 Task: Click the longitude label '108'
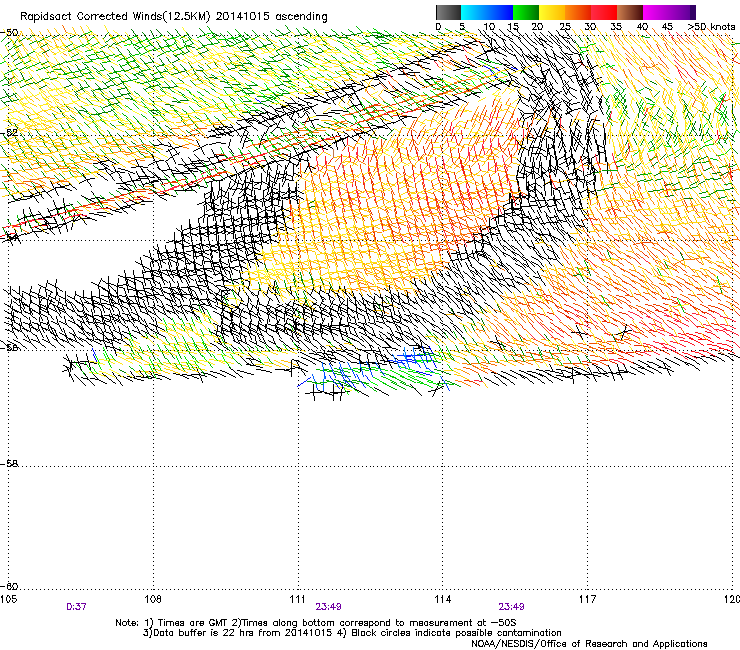pyautogui.click(x=153, y=599)
